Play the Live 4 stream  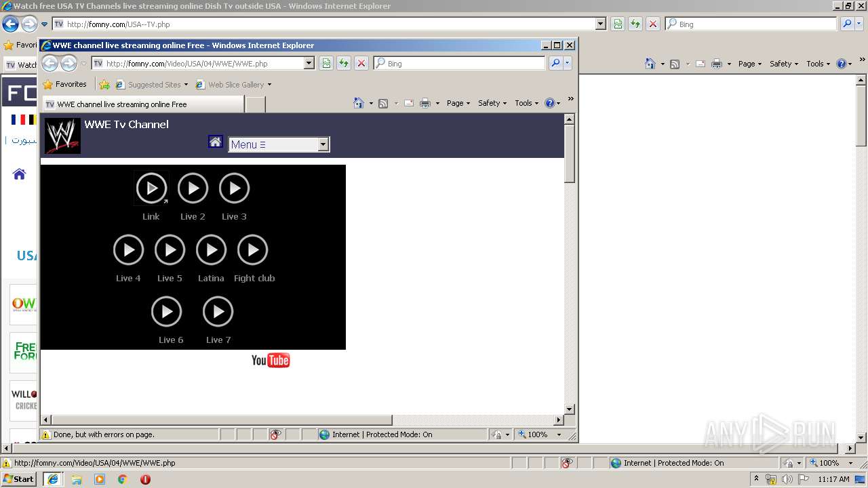pos(128,250)
